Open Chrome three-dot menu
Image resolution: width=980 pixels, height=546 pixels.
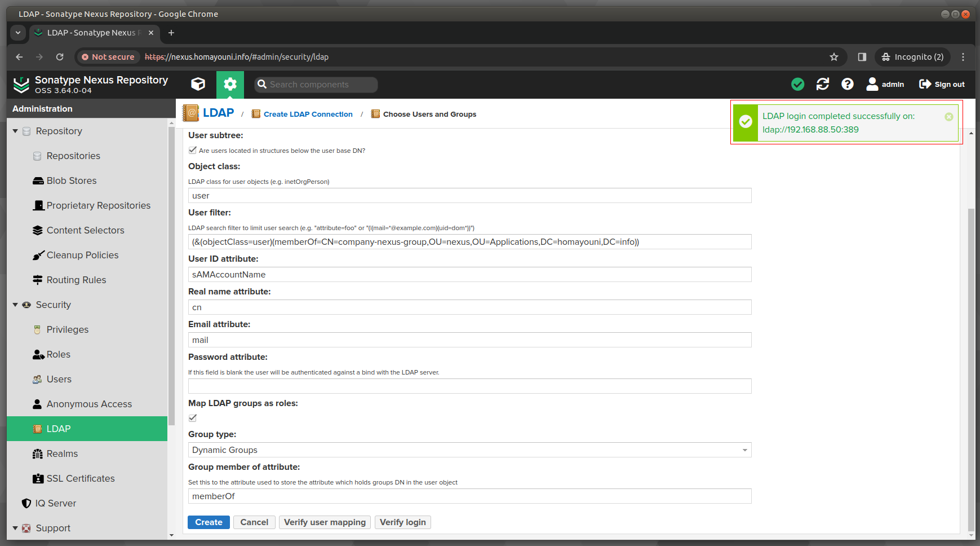point(963,57)
